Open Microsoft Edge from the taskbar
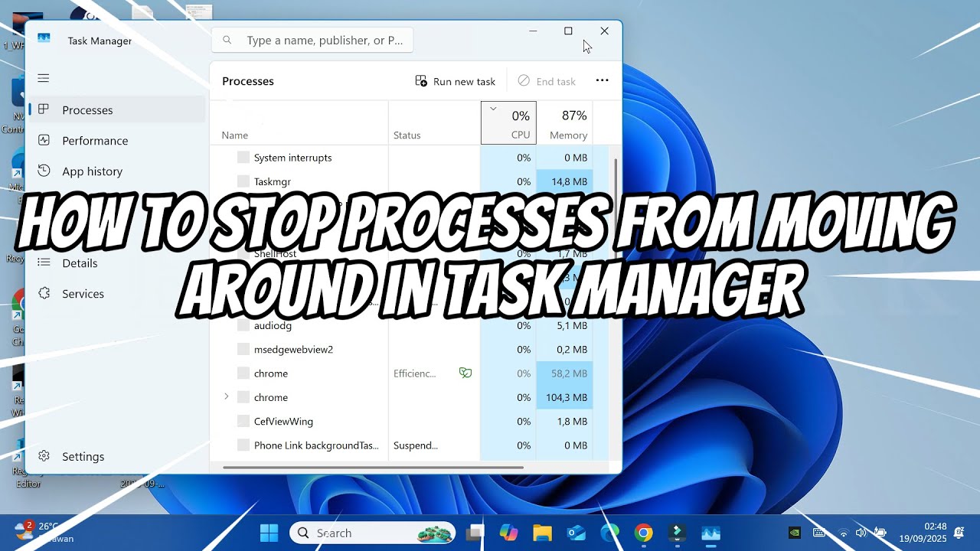Image resolution: width=980 pixels, height=551 pixels. 609,533
